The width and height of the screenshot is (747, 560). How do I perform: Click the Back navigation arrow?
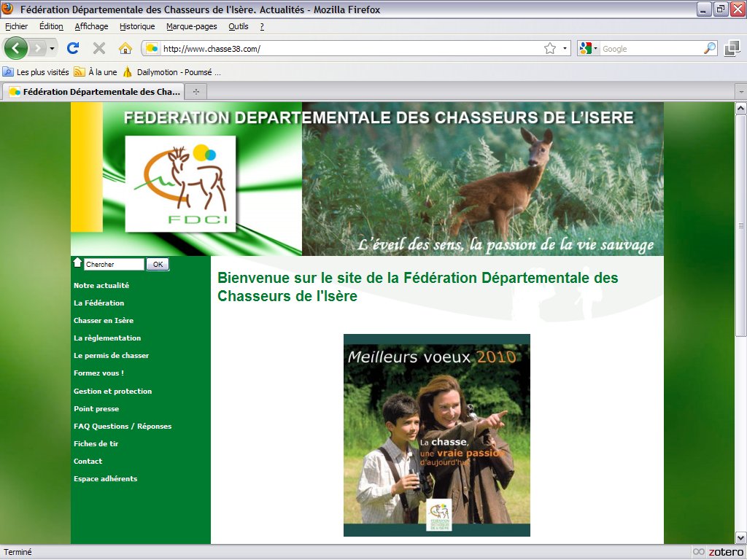(x=16, y=48)
